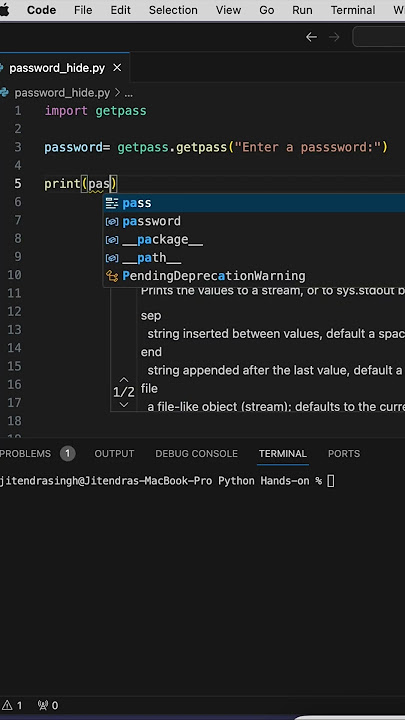
Task: Click the problems count badge '1'
Action: click(68, 454)
